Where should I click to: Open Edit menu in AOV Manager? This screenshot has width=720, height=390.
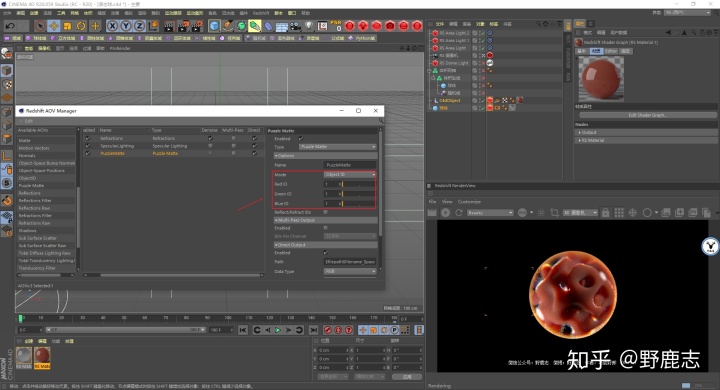tap(28, 121)
